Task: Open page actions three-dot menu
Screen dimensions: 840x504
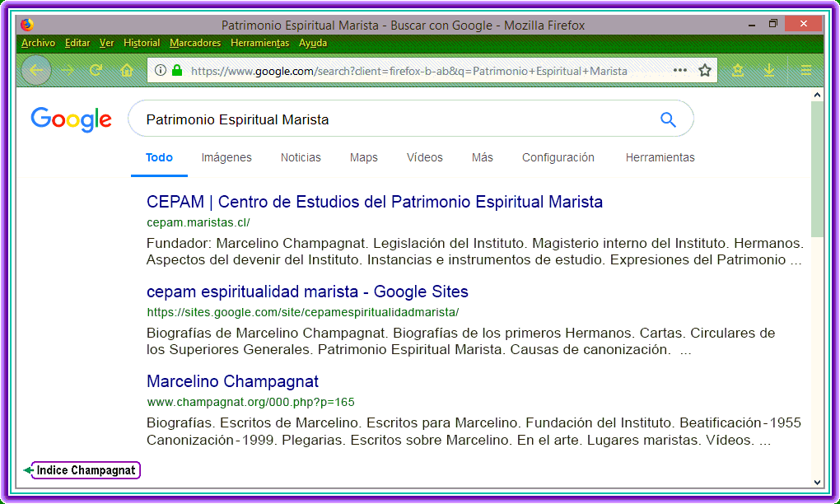Action: pos(679,70)
